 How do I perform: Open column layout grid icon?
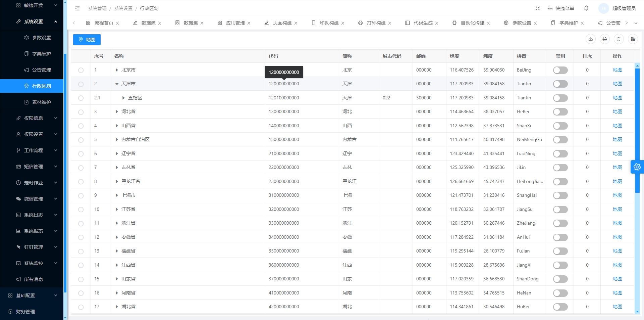(633, 39)
